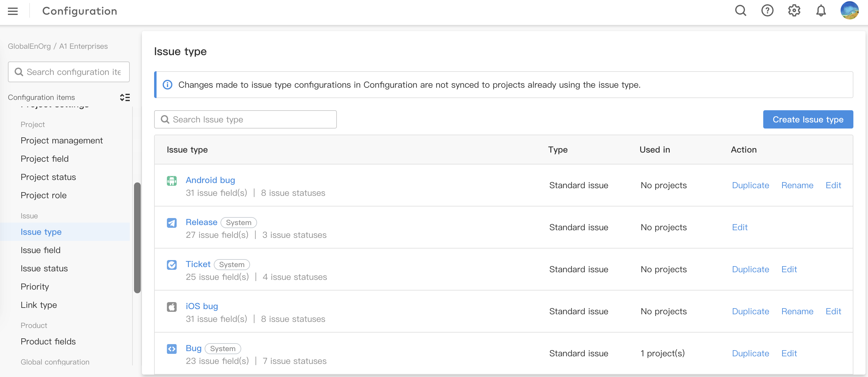Click the Release paper plane icon

click(x=171, y=223)
